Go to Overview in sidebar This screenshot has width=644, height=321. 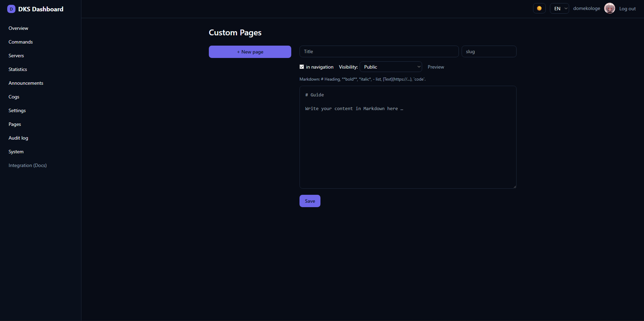coord(19,28)
